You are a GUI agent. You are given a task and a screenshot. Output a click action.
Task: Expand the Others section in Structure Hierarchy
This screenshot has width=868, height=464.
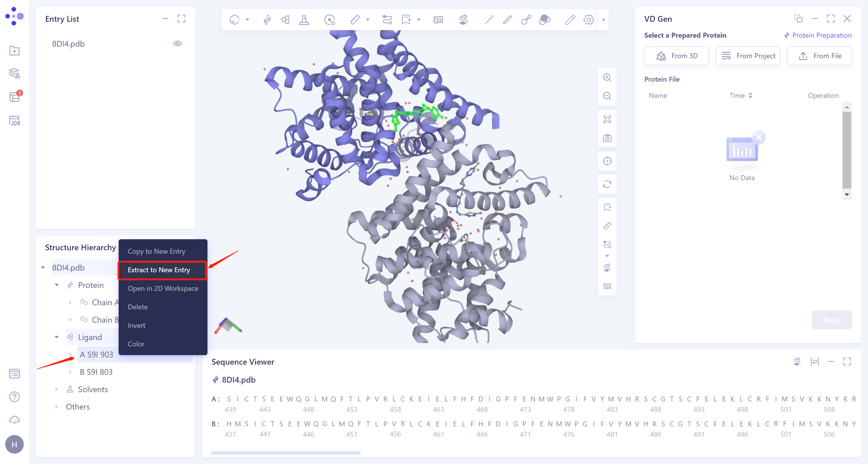coord(57,407)
